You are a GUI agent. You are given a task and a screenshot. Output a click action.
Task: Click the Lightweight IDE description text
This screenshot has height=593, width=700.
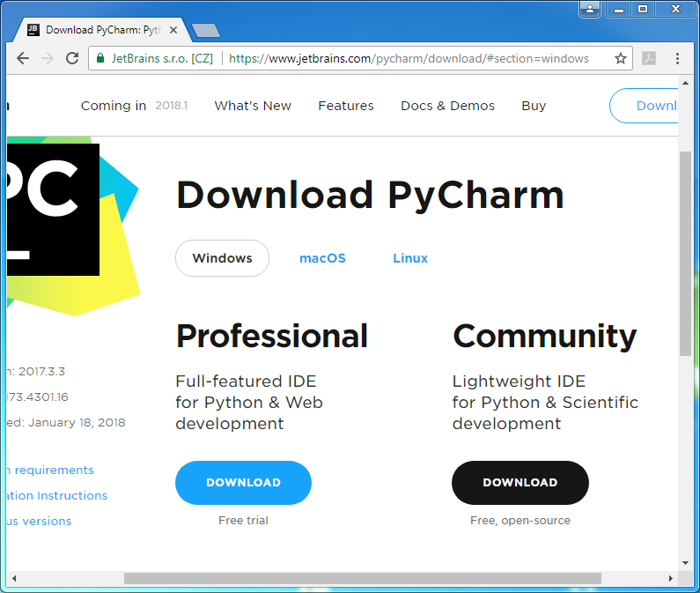[x=545, y=402]
